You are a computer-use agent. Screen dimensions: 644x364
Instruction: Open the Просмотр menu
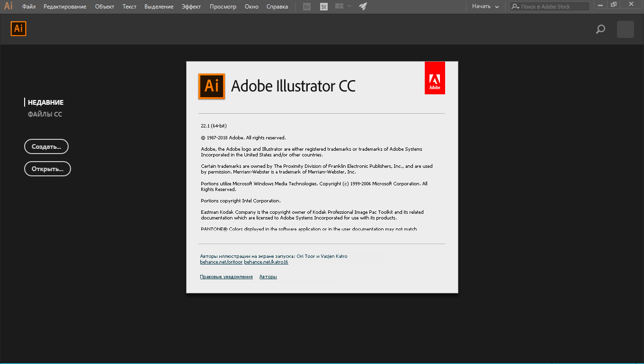tap(223, 7)
